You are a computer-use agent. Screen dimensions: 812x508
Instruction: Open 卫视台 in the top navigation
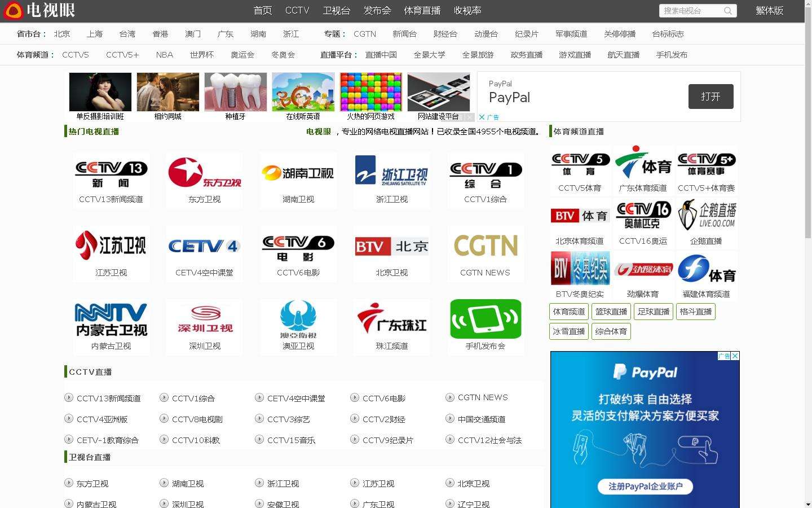coord(337,11)
